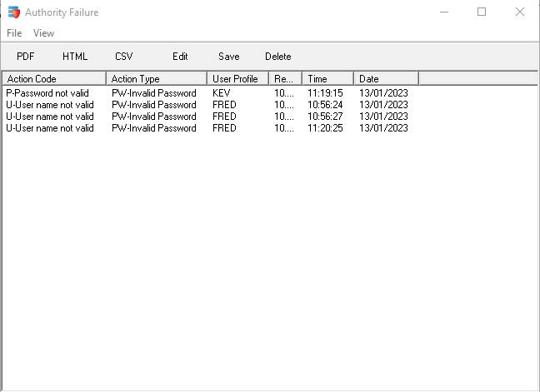Sort by Date column header

(386, 79)
